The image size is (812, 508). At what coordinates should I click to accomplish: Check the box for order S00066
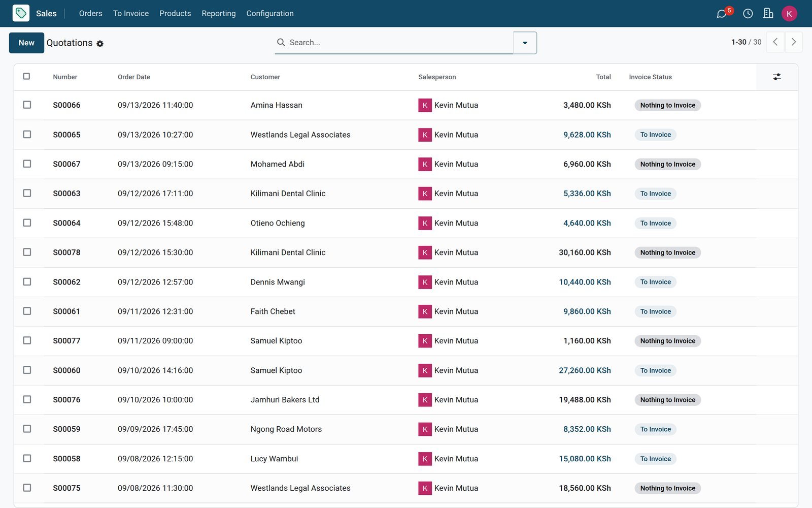coord(27,105)
